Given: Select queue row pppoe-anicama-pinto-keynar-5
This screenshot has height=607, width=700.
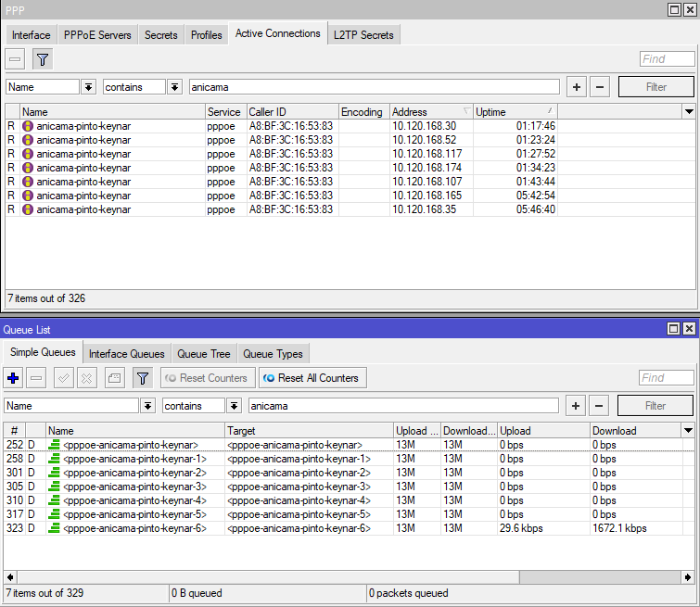Looking at the screenshot, I should 343,513.
